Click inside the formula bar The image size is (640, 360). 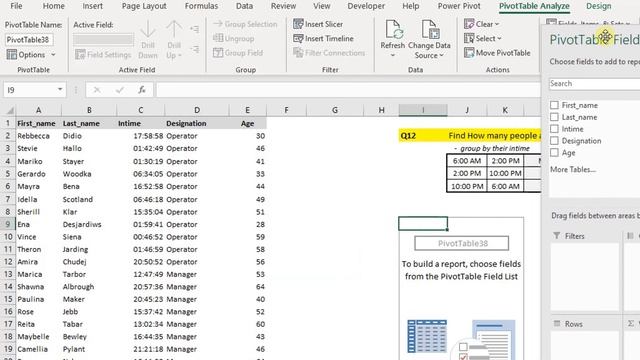348,90
